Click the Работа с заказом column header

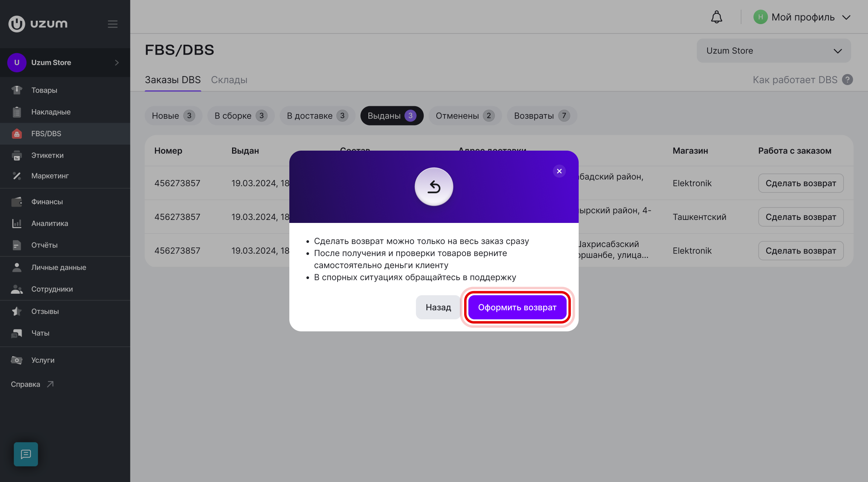click(x=795, y=151)
